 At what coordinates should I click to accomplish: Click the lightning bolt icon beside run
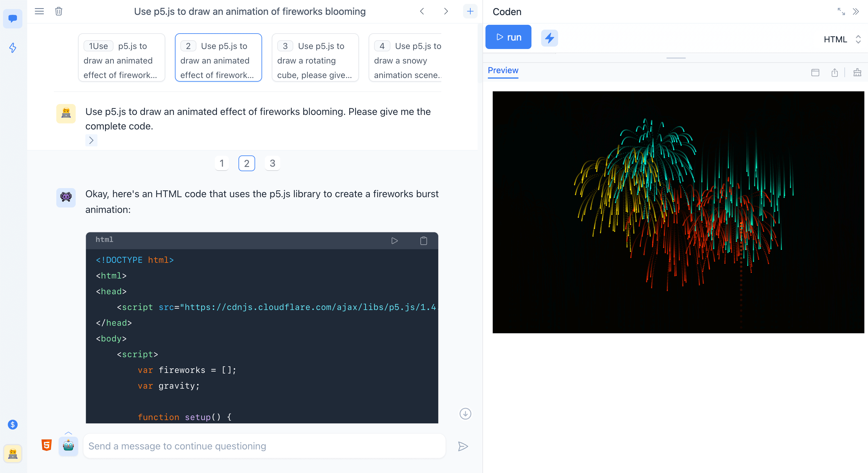(x=549, y=38)
